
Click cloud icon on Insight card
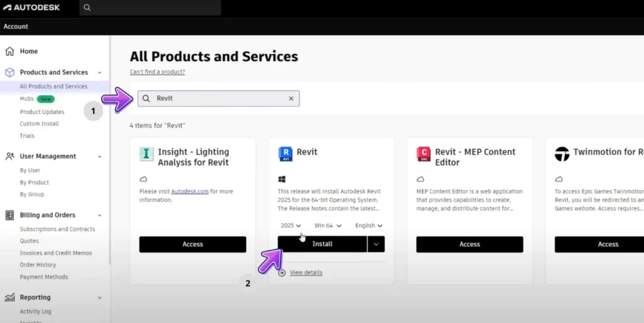click(143, 179)
